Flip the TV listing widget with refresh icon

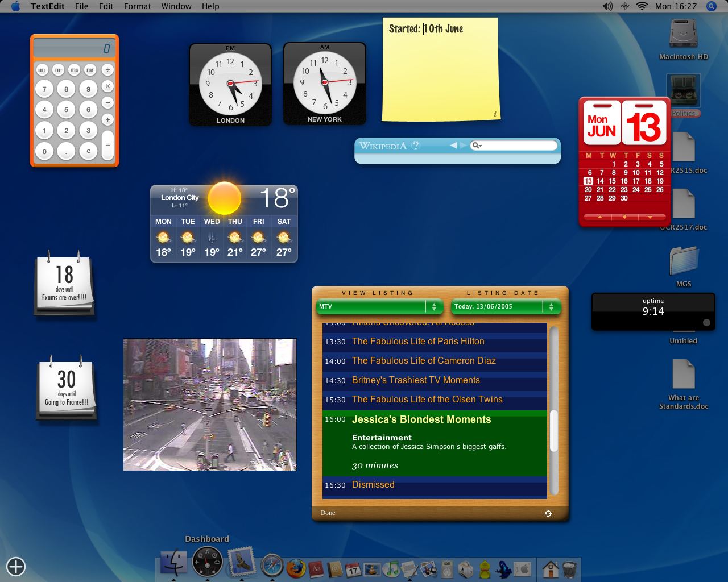548,513
